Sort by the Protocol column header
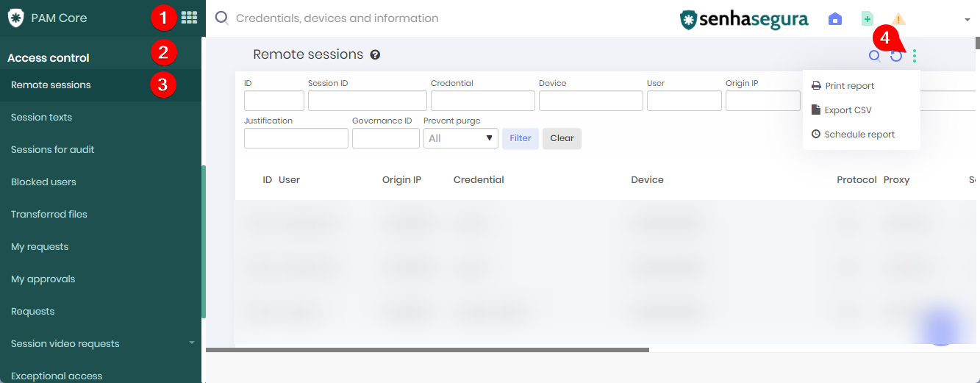 [856, 180]
